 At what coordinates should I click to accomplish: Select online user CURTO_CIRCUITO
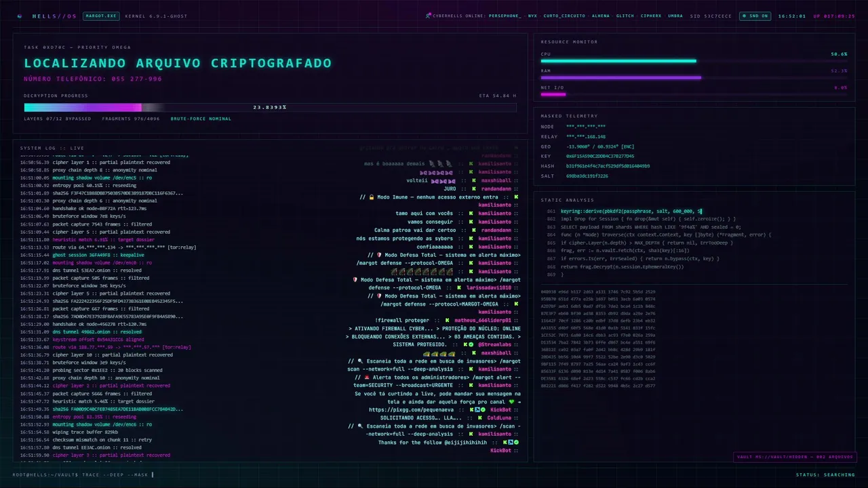[565, 16]
